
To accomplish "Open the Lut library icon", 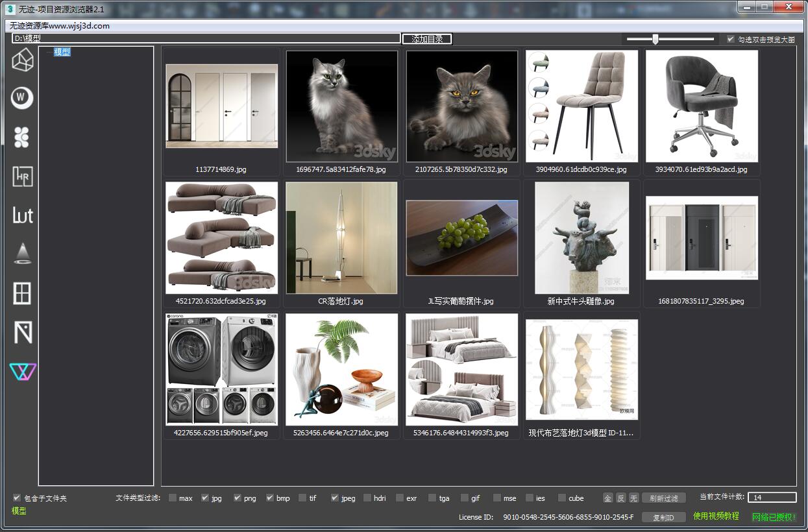I will click(22, 215).
